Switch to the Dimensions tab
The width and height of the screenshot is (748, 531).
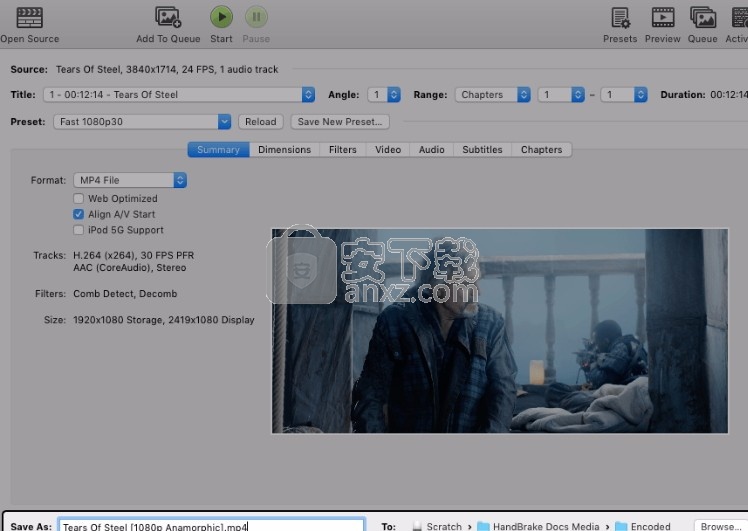coord(284,149)
